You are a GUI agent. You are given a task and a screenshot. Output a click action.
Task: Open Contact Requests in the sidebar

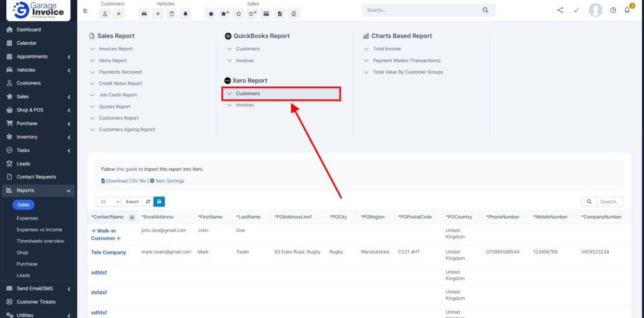click(38, 177)
